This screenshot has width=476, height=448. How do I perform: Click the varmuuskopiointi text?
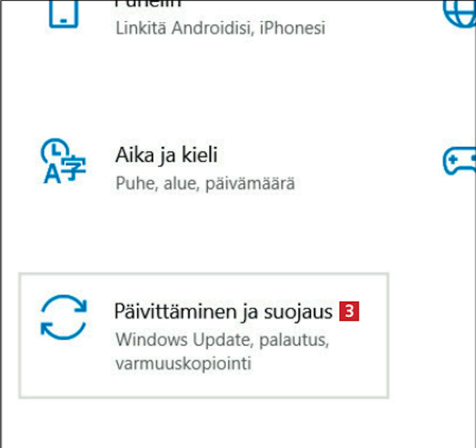pos(183,363)
